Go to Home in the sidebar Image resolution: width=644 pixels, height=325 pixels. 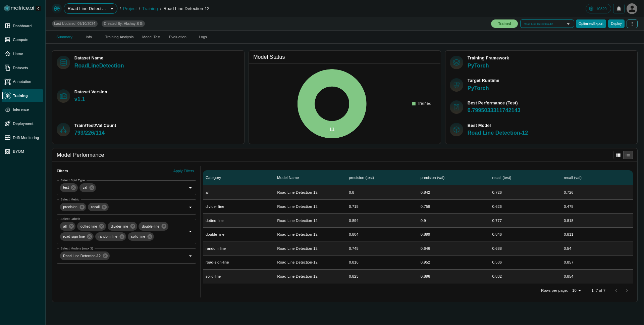(22, 54)
